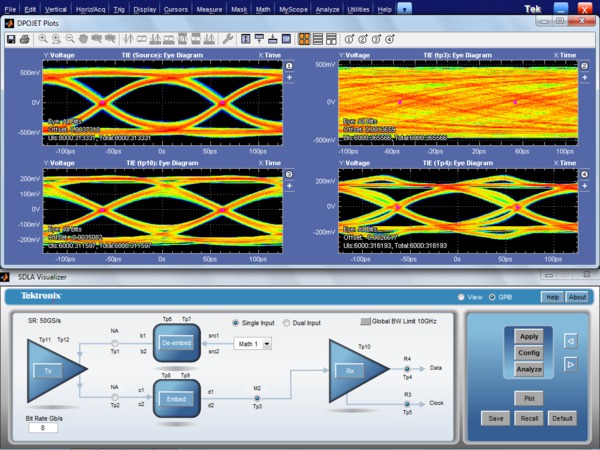Screen dimensions: 600x450
Task: Click the number 2 badge on tp3 plot
Action: click(584, 66)
